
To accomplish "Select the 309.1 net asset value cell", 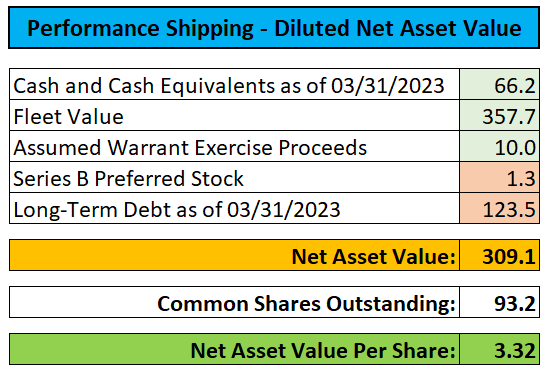I will tap(499, 255).
